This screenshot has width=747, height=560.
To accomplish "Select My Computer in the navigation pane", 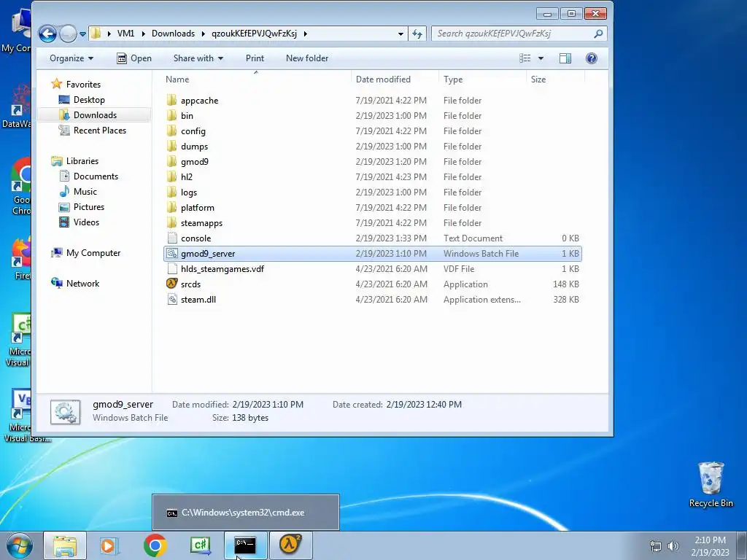I will click(93, 253).
